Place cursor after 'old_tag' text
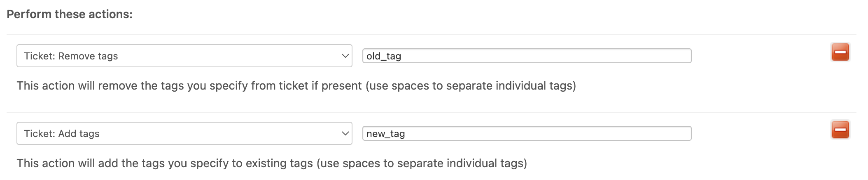Viewport: 868px width, 180px height. click(x=402, y=56)
